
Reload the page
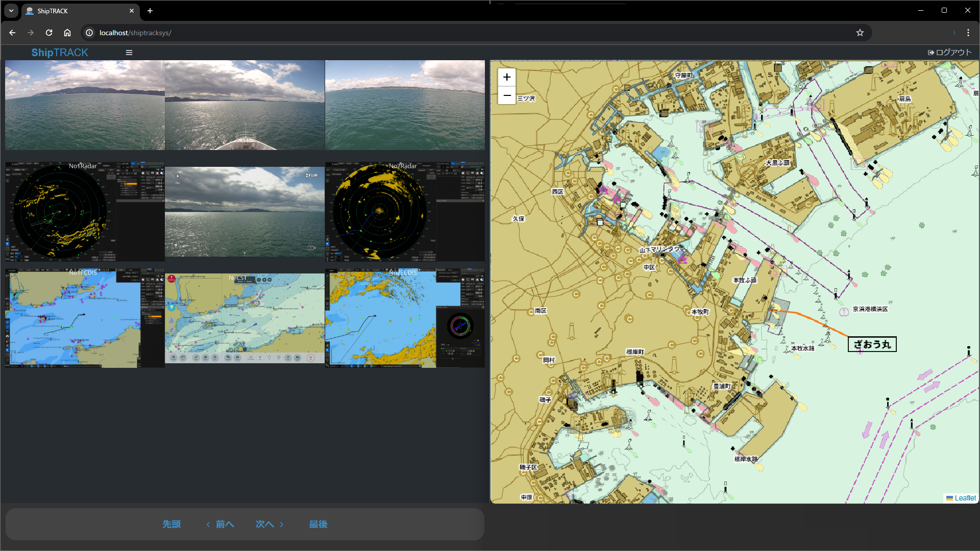[x=49, y=33]
